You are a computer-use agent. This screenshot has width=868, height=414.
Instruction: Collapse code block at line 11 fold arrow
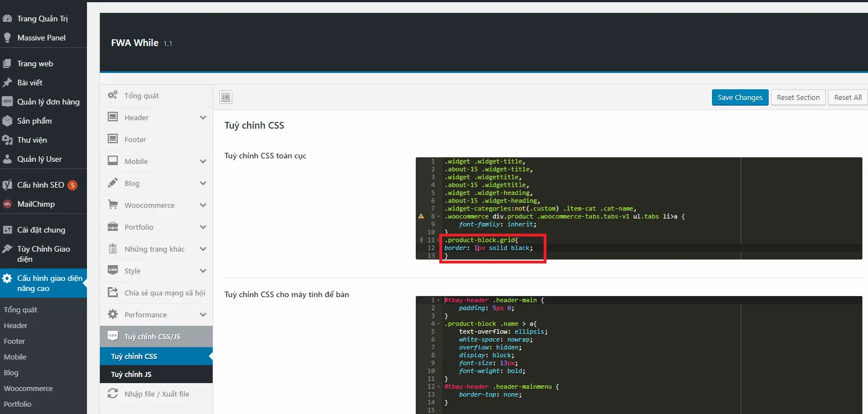(438, 240)
